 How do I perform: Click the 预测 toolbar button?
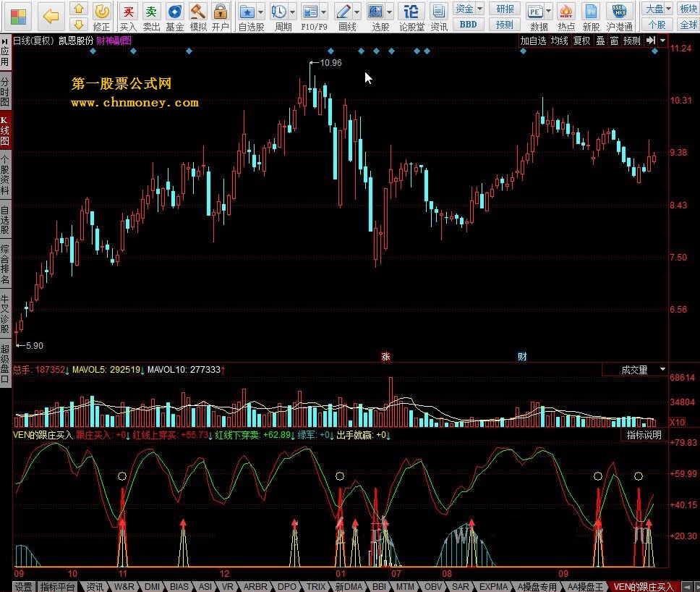(505, 25)
